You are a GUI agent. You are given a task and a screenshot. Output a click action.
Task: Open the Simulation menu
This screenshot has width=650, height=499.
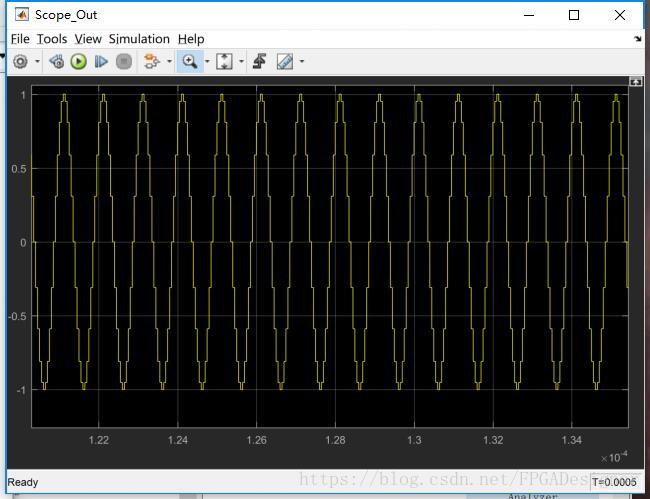coord(139,39)
